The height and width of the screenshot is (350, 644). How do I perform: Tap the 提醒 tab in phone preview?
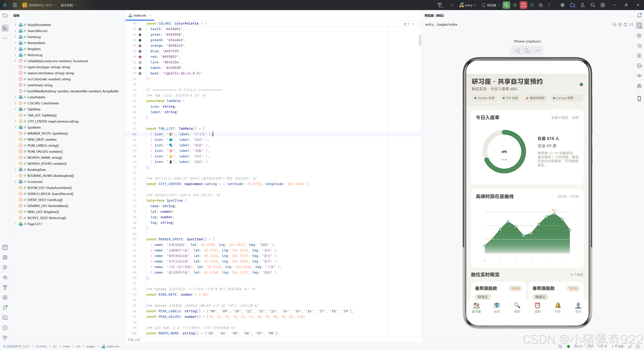537,308
